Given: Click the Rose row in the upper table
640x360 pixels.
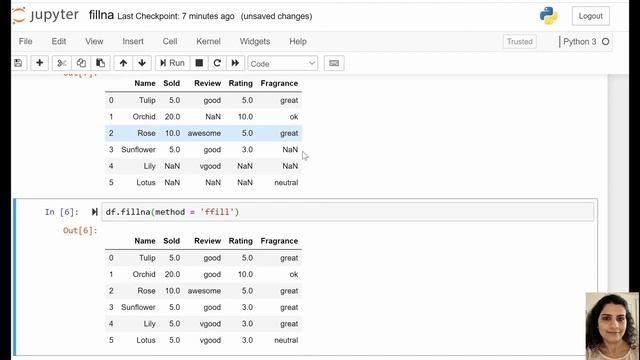Looking at the screenshot, I should [203, 133].
